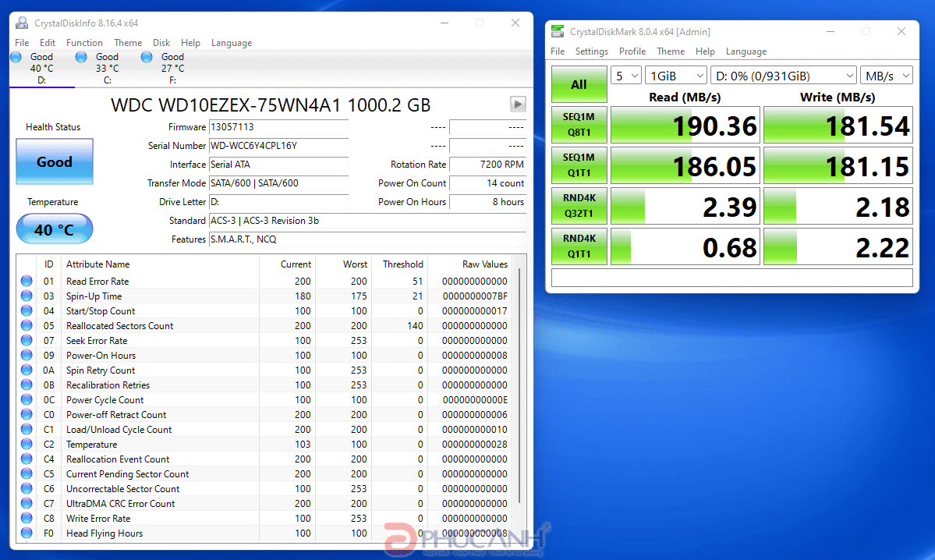
Task: Run all benchmarks with All button
Action: (579, 84)
